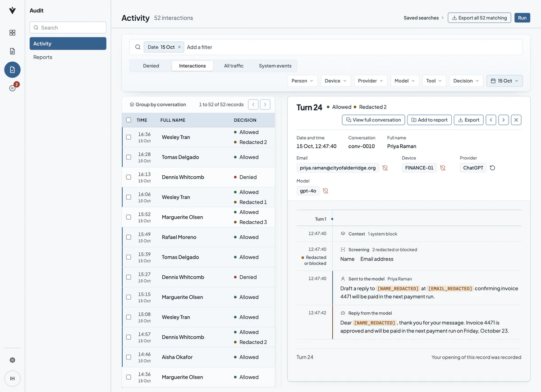Click the search magnifier in filter bar

click(x=138, y=47)
